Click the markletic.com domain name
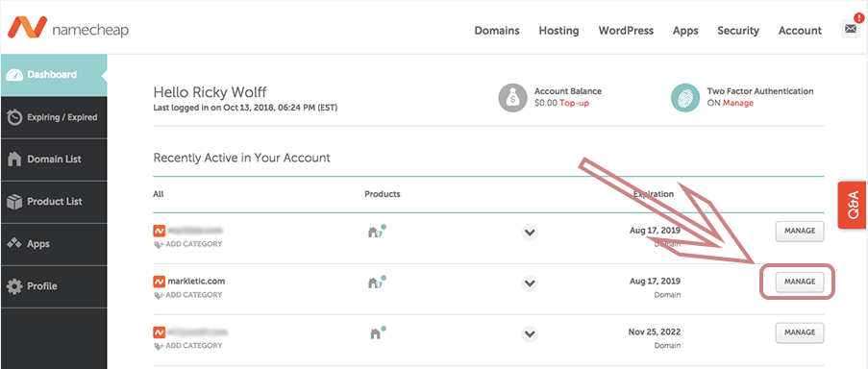868x369 pixels. (196, 281)
